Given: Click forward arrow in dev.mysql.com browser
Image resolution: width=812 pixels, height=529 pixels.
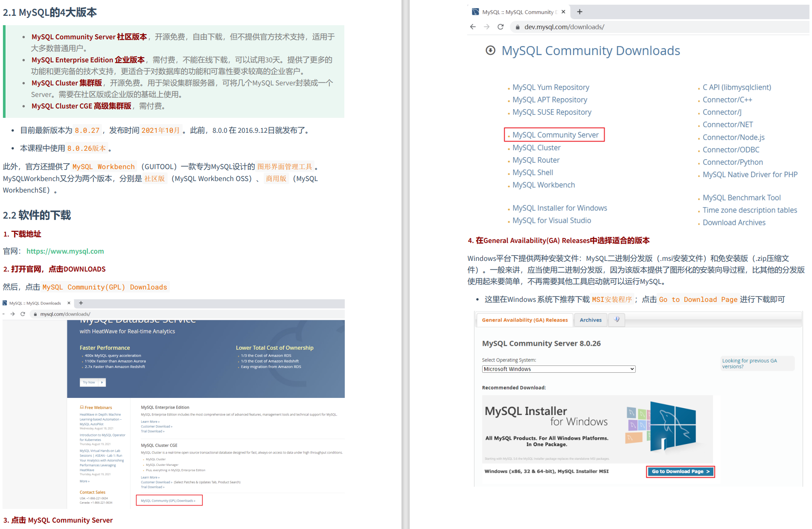Looking at the screenshot, I should click(x=487, y=27).
